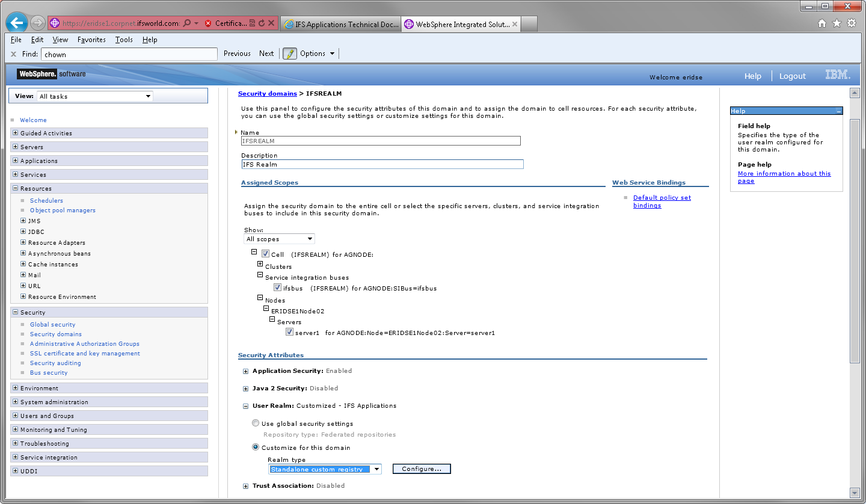
Task: Open the Show All scopes dropdown
Action: tap(279, 239)
